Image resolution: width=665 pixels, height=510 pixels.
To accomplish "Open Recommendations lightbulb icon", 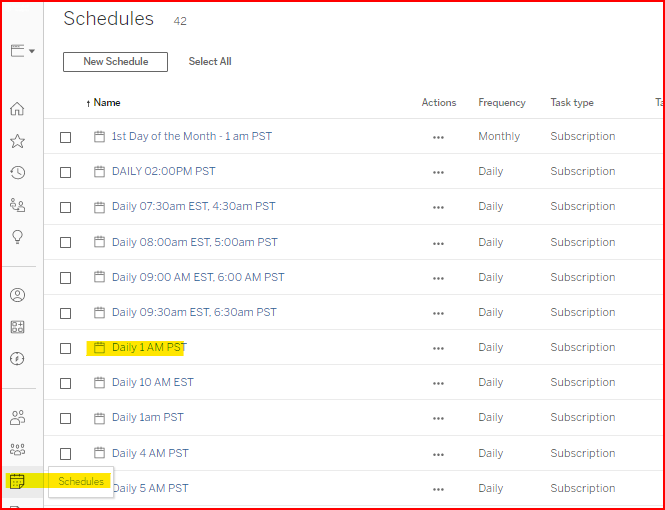I will [x=17, y=237].
